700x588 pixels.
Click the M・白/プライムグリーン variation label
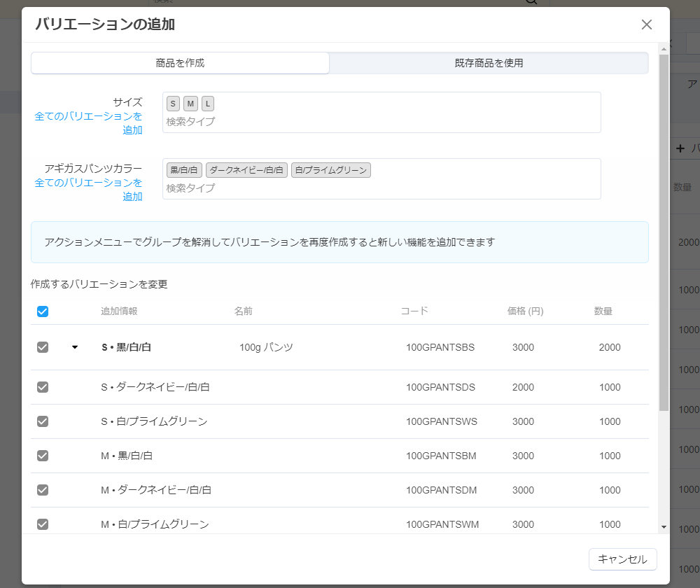point(155,524)
